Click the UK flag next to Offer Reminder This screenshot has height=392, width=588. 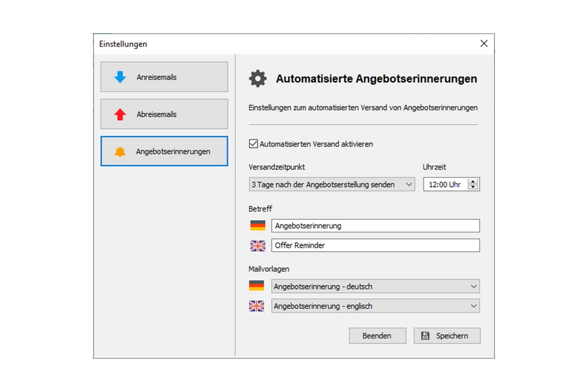point(258,245)
